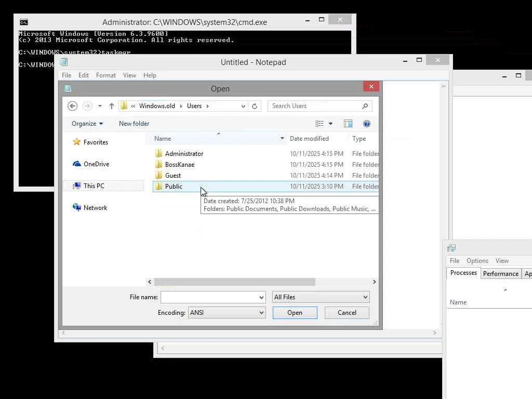Click the forward navigation arrow in Open dialog
532x399 pixels.
(87, 106)
